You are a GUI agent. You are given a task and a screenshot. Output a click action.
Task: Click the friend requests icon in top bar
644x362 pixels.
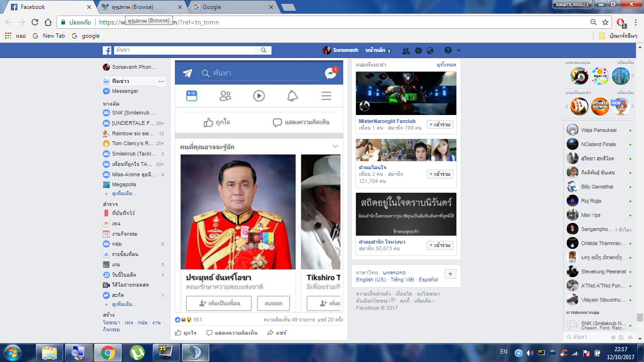point(406,50)
